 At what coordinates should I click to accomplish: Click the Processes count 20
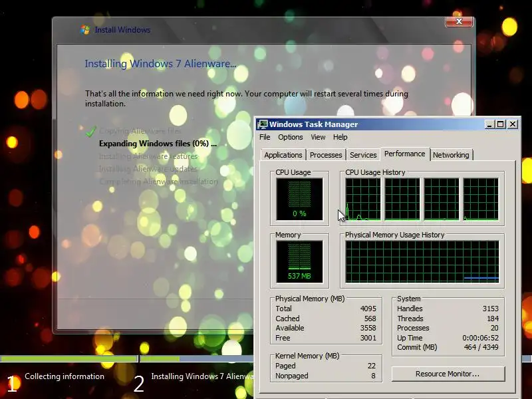(x=495, y=328)
